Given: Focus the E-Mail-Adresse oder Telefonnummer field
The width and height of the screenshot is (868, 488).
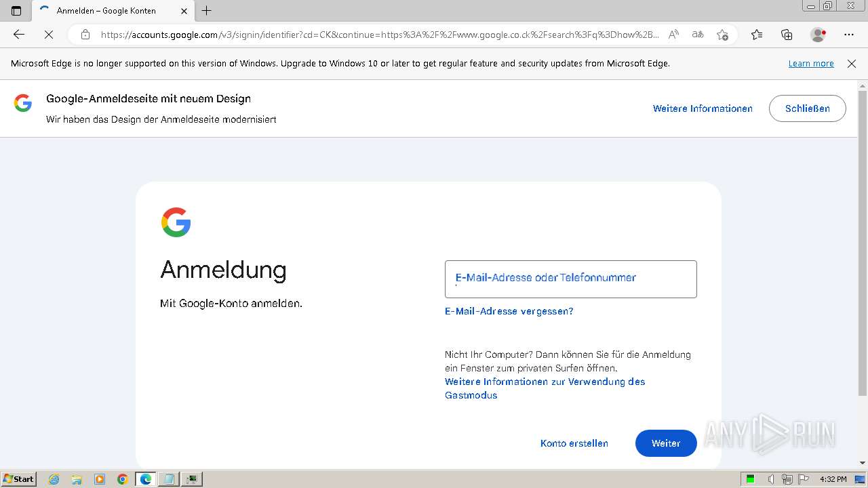Looking at the screenshot, I should pos(570,279).
